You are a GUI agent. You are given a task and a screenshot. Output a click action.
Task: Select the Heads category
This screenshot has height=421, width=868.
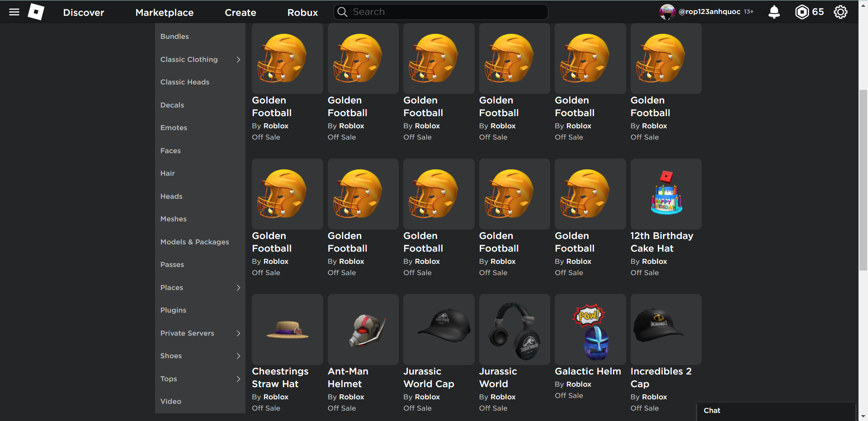click(x=171, y=196)
